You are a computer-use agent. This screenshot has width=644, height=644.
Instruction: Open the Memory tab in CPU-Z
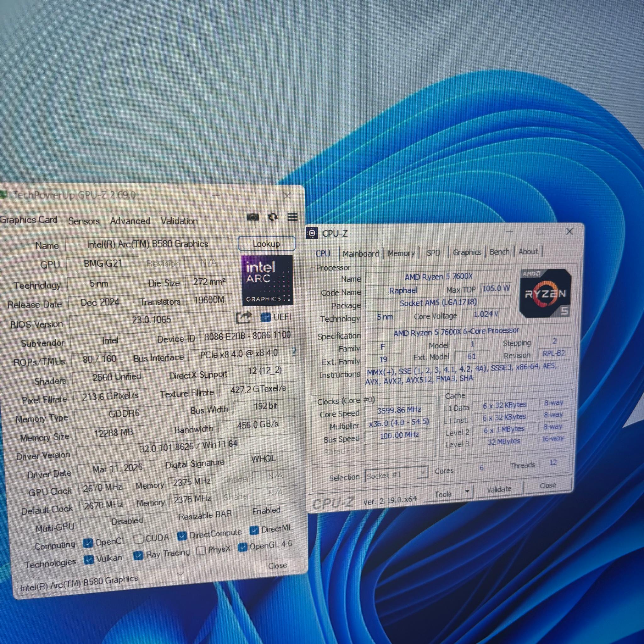point(401,253)
